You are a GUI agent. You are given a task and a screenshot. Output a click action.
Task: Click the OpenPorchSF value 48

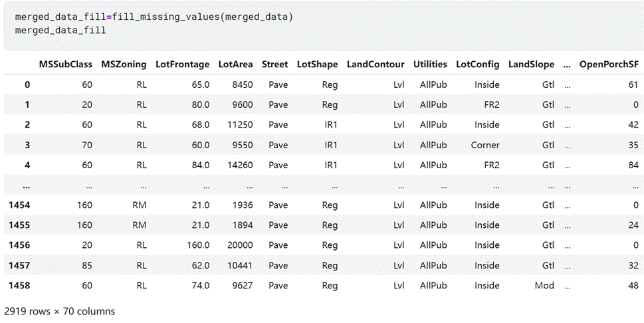coord(633,286)
